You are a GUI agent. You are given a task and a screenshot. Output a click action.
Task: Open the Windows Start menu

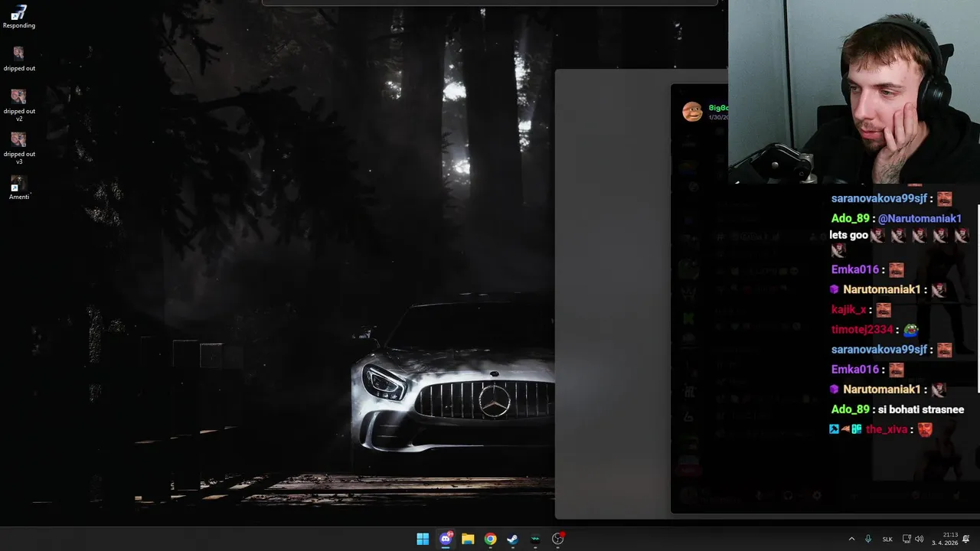point(423,539)
